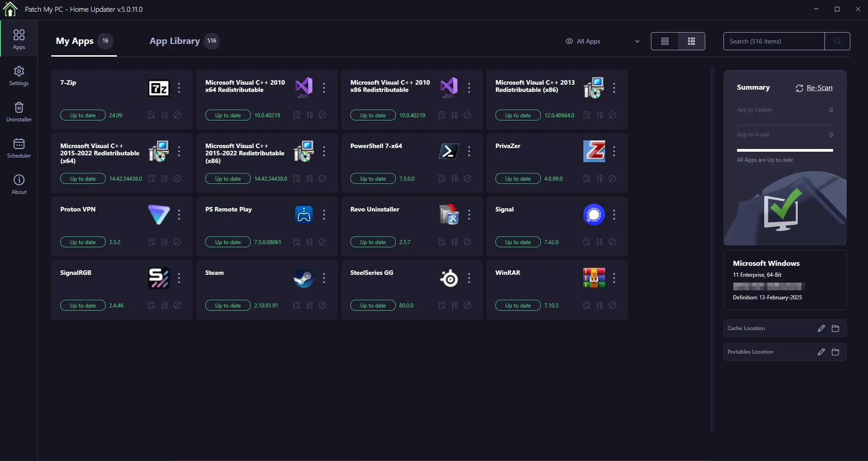This screenshot has width=868, height=461.
Task: Click the file-search icon on PrivaZer card
Action: pos(587,179)
